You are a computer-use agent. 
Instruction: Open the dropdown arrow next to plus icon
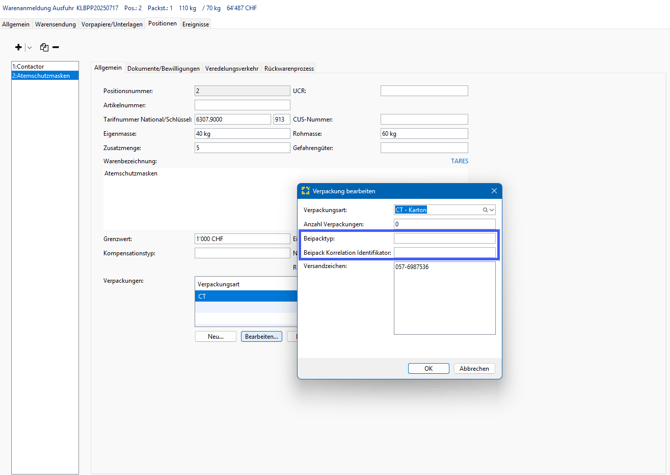click(x=29, y=47)
